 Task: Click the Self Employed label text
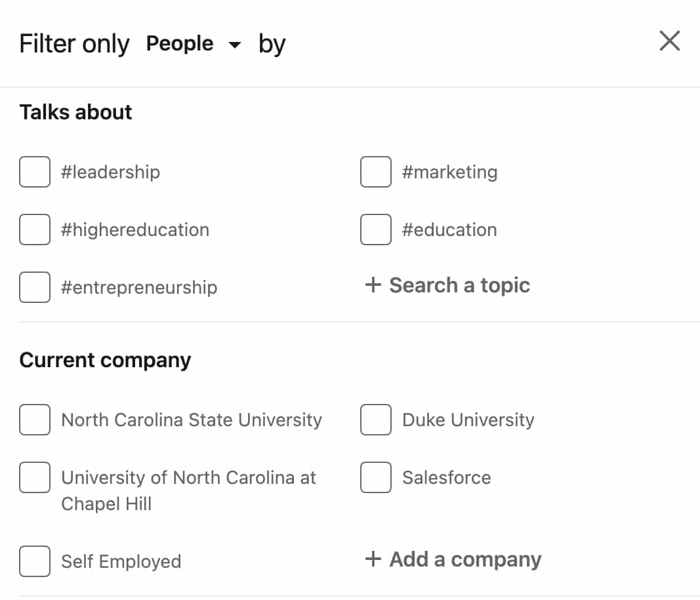pos(121,561)
